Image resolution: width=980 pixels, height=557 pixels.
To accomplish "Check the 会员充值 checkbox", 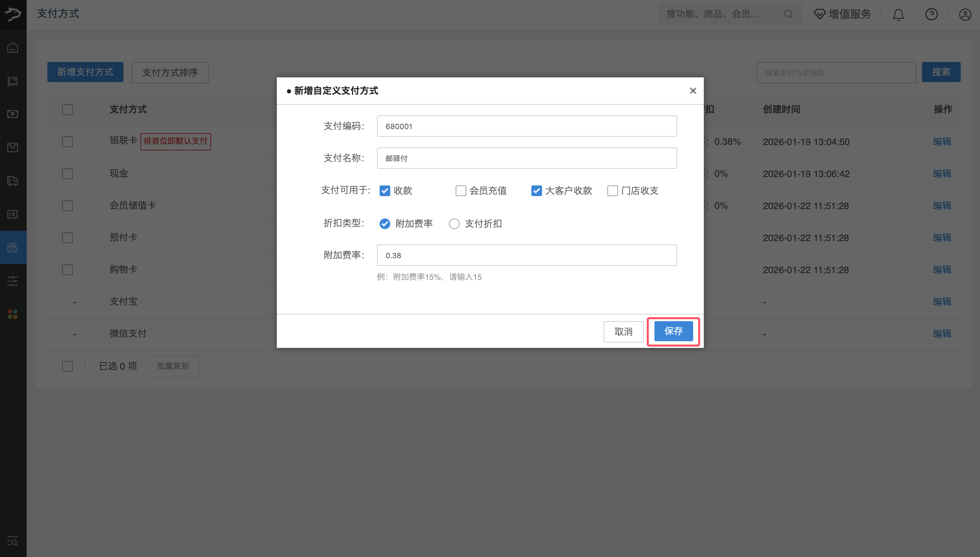I will coord(461,190).
